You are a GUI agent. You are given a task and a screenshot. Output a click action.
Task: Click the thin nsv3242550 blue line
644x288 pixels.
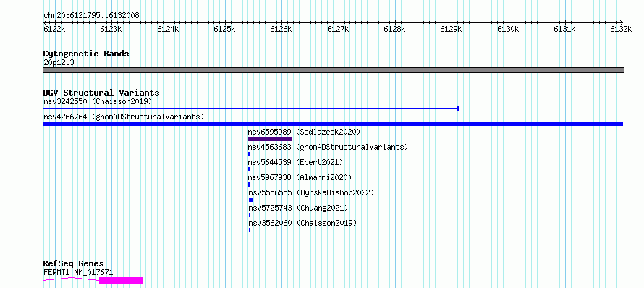click(x=250, y=109)
